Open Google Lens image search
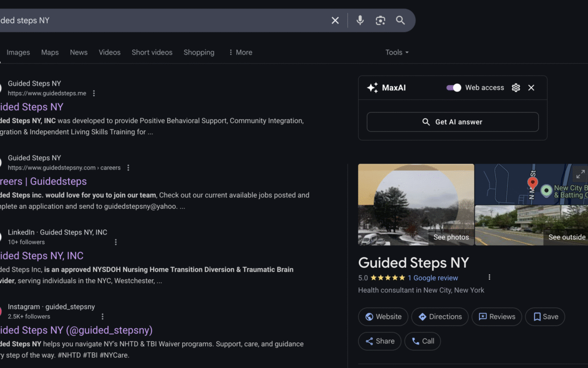This screenshot has width=588, height=368. tap(380, 20)
